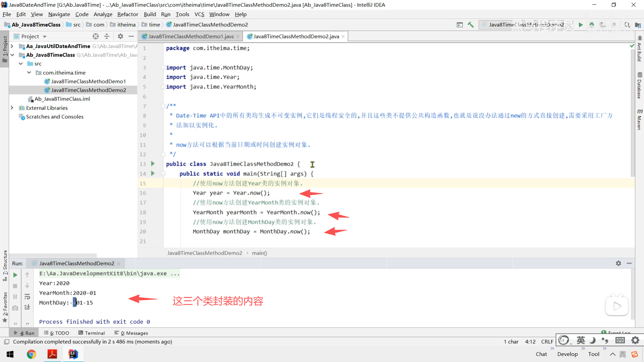Screen dimensions: 644x362
Task: Click the Build project hammer icon
Action: [471, 25]
